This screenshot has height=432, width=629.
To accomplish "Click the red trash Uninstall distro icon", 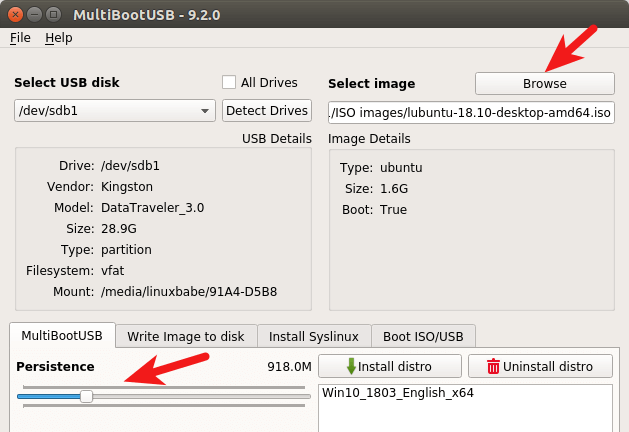I will (x=492, y=367).
